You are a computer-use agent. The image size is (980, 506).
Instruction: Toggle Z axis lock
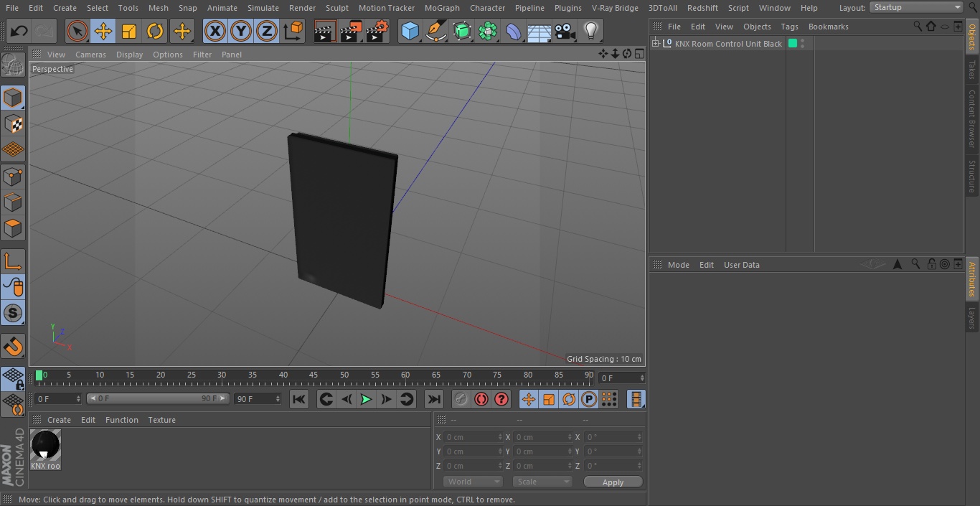(267, 31)
